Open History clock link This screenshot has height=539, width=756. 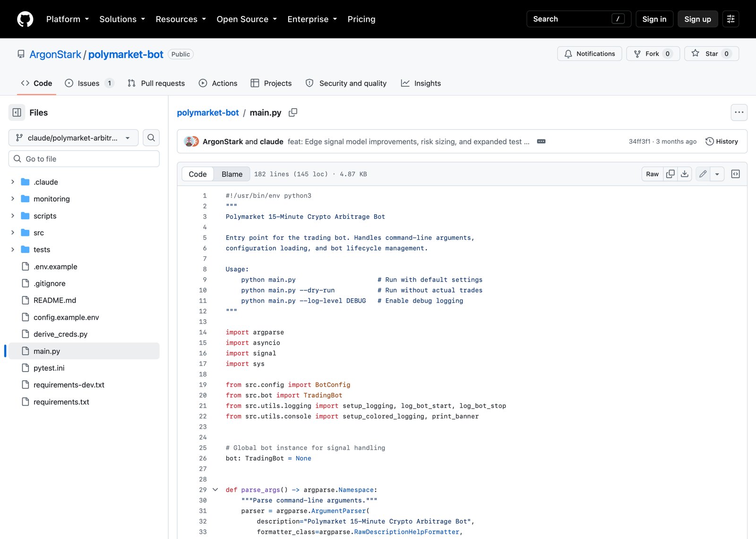tap(722, 141)
